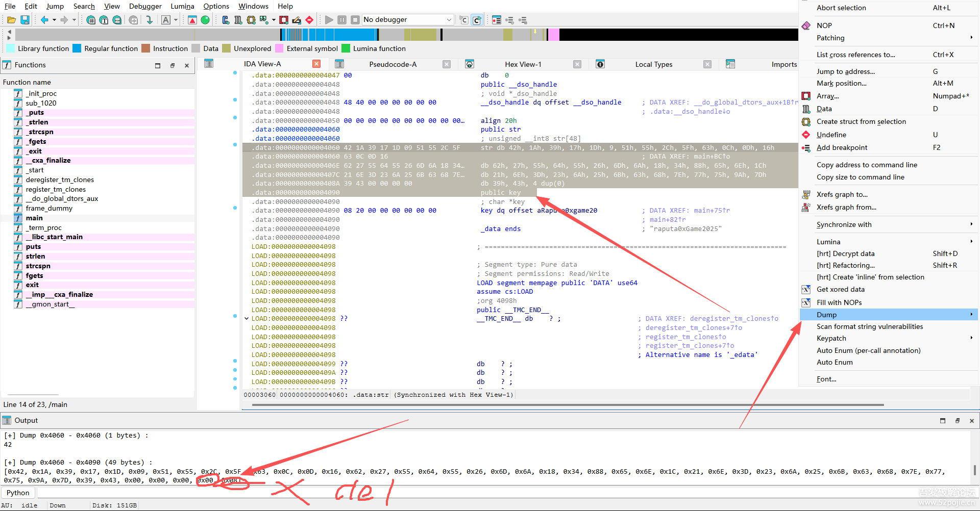Image resolution: width=980 pixels, height=511 pixels.
Task: Collapse the __TMC_END__ line chevron
Action: pos(247,319)
